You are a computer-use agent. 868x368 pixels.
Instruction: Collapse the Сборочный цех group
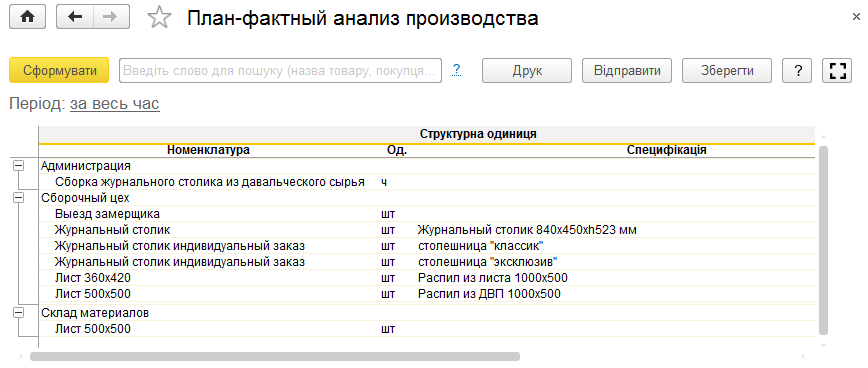pyautogui.click(x=18, y=198)
